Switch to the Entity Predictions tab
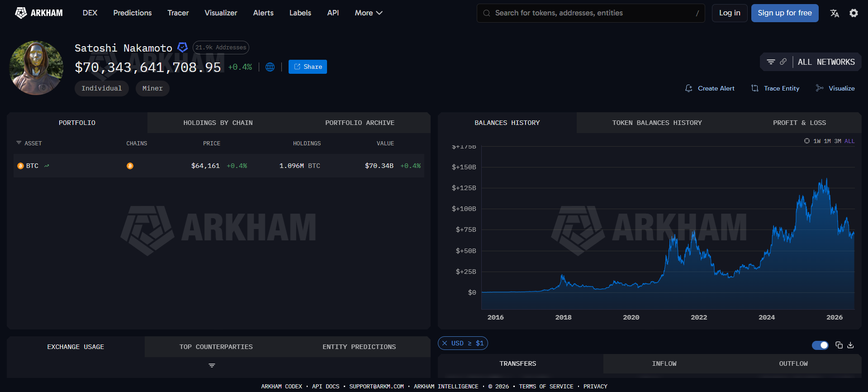Screen dimensions: 868x392 click(359, 347)
